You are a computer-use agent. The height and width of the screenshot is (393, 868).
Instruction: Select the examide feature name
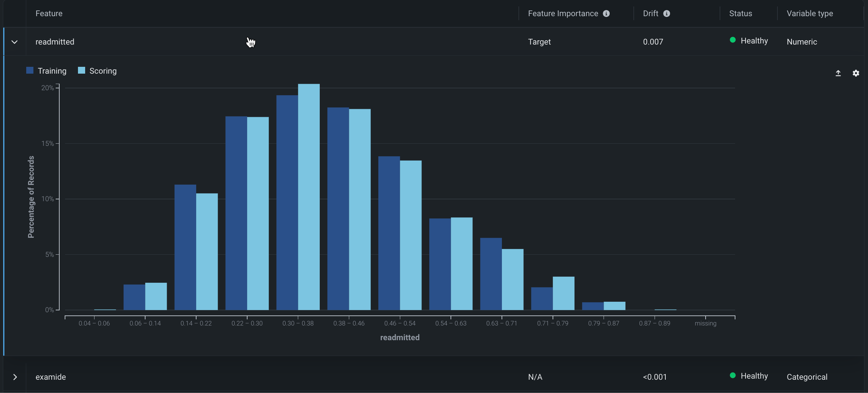tap(51, 377)
